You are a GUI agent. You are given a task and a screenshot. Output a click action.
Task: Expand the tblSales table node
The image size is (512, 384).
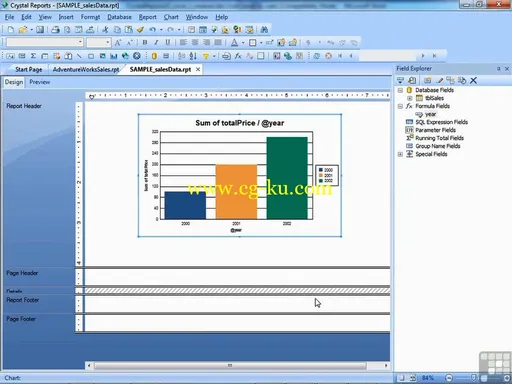click(410, 98)
